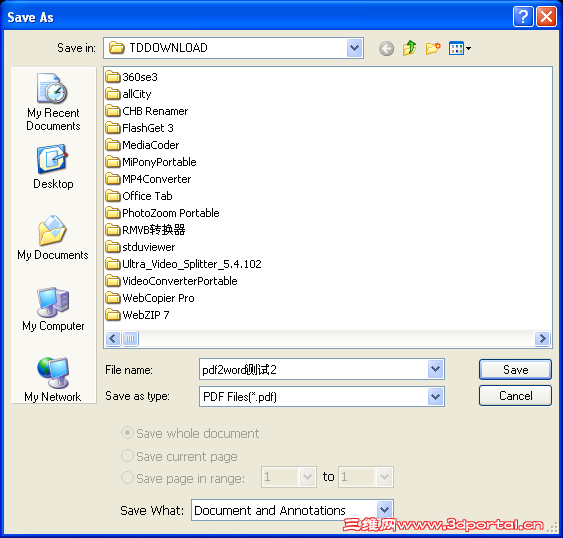Select the MP4Converter folder
Screen dimensions: 563x538
tap(148, 179)
